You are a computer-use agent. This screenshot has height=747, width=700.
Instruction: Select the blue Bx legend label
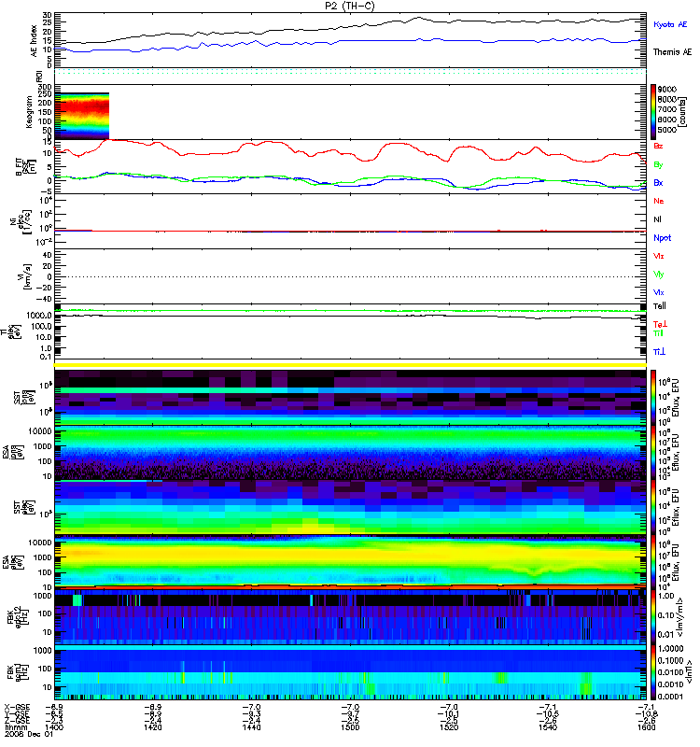(x=658, y=182)
